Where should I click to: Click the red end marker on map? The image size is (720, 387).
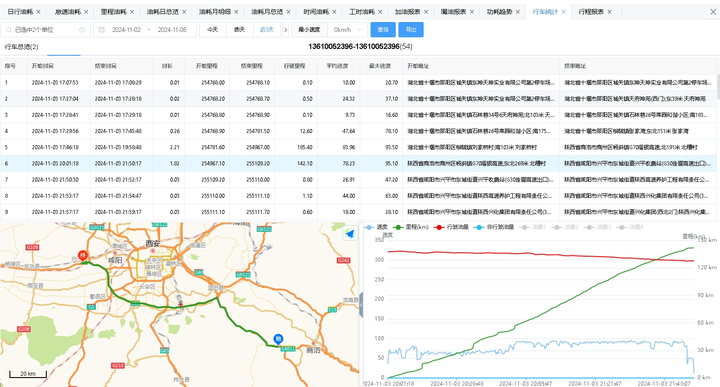(83, 256)
